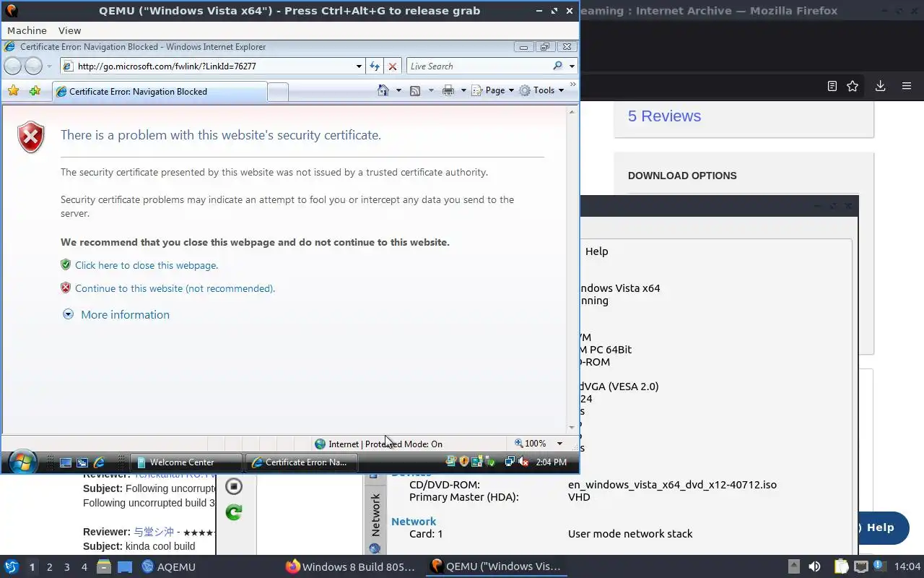Click the IE zoom level 100% button
The height and width of the screenshot is (578, 924).
coord(531,444)
